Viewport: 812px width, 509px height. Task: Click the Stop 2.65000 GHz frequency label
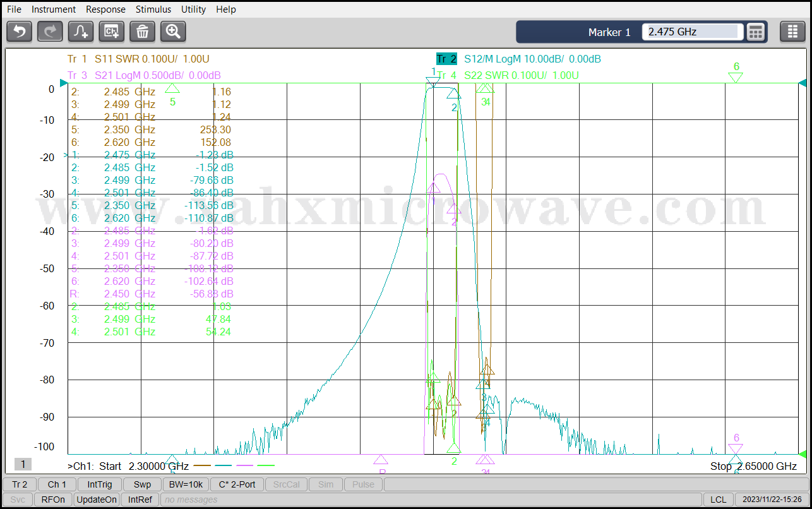[x=753, y=466]
